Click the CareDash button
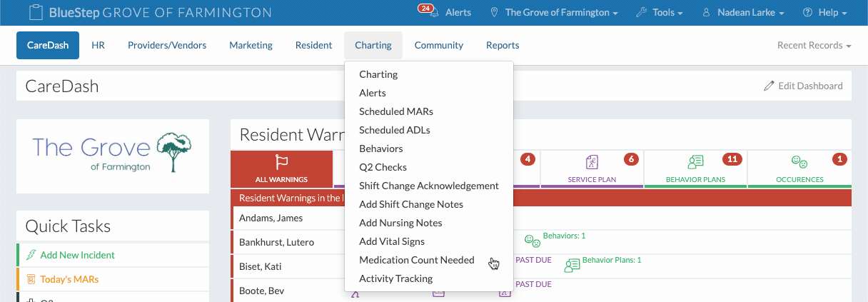Image resolution: width=868 pixels, height=302 pixels. click(x=48, y=45)
